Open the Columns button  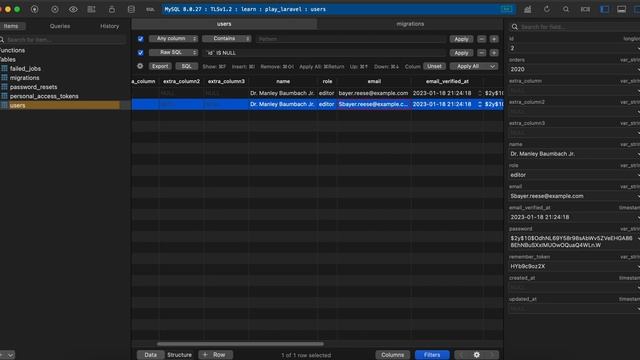pos(392,355)
